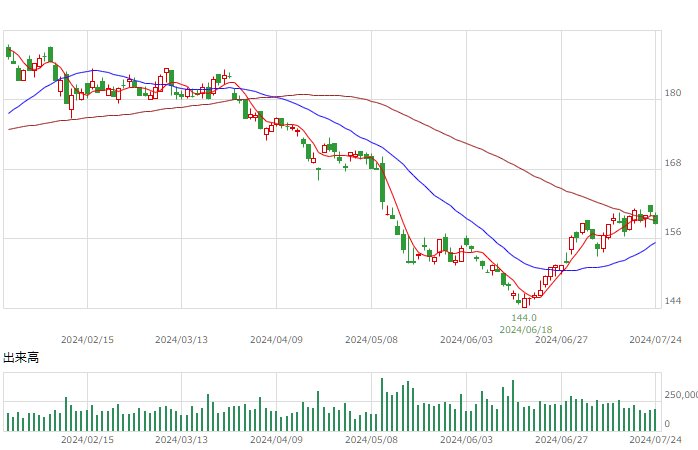Click the 2024/05/08 date under volume chart

click(x=371, y=440)
